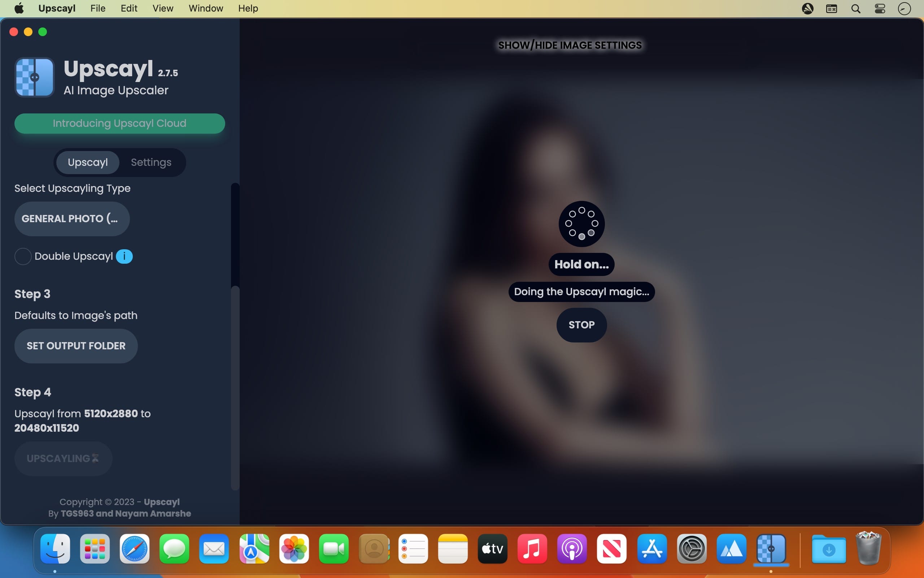This screenshot has width=924, height=578.
Task: Click the Introducing Upscayl Cloud banner button
Action: [120, 124]
